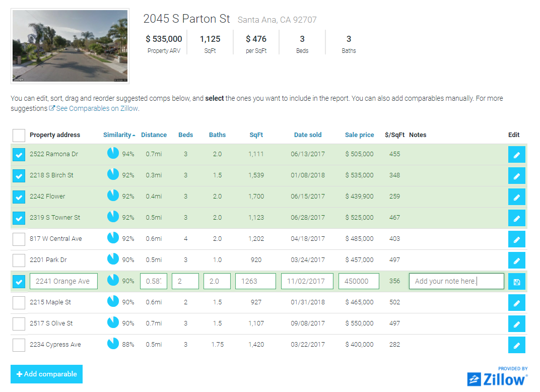Uncheck the 2242 Flower comparable

pyautogui.click(x=19, y=197)
